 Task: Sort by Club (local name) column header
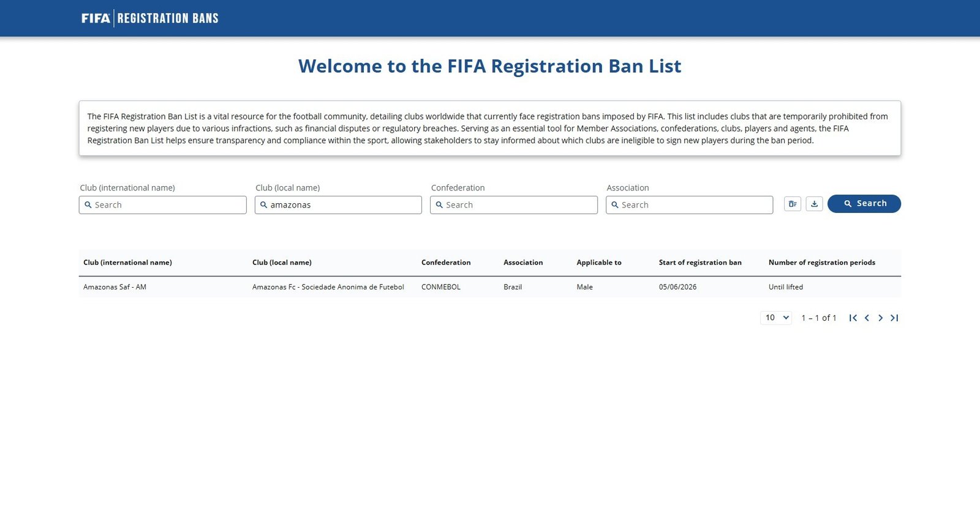[282, 263]
